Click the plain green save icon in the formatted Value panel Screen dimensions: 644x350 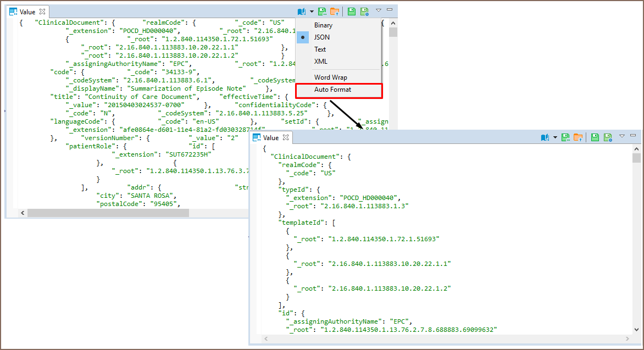click(595, 137)
